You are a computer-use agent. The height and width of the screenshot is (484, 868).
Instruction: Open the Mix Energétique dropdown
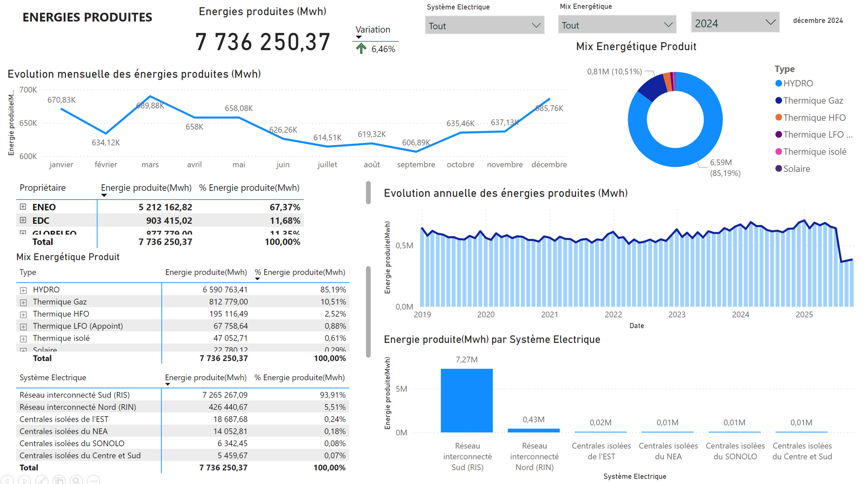click(617, 25)
